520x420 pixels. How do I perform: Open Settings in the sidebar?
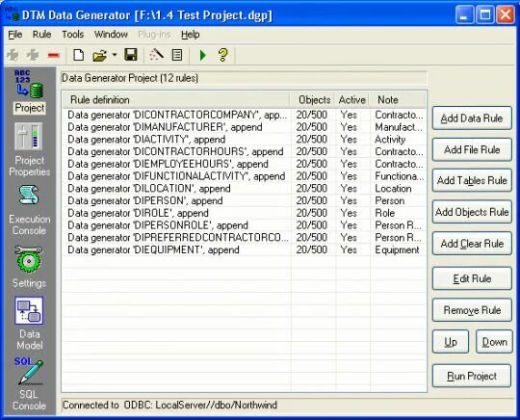[x=29, y=267]
